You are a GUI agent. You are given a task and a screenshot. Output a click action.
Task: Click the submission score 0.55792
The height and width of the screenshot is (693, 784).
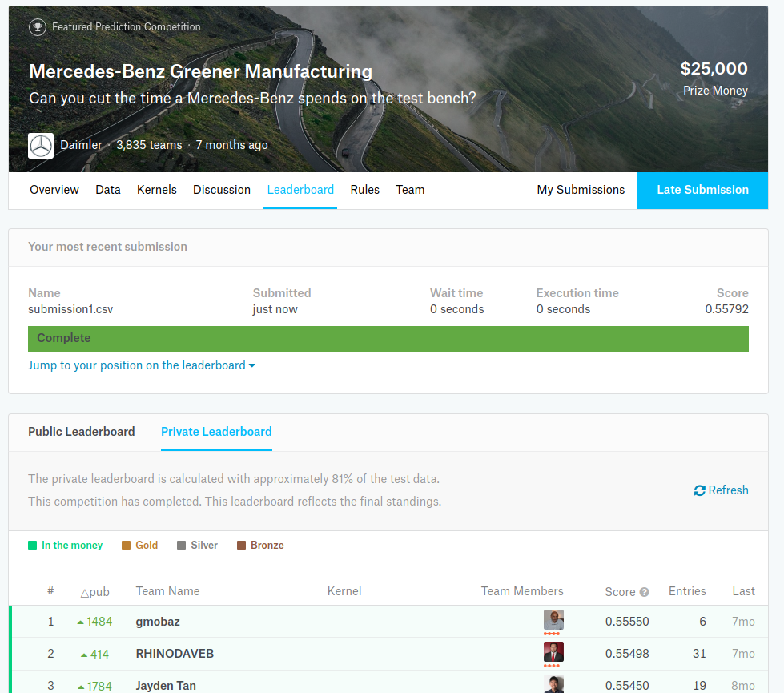point(726,309)
